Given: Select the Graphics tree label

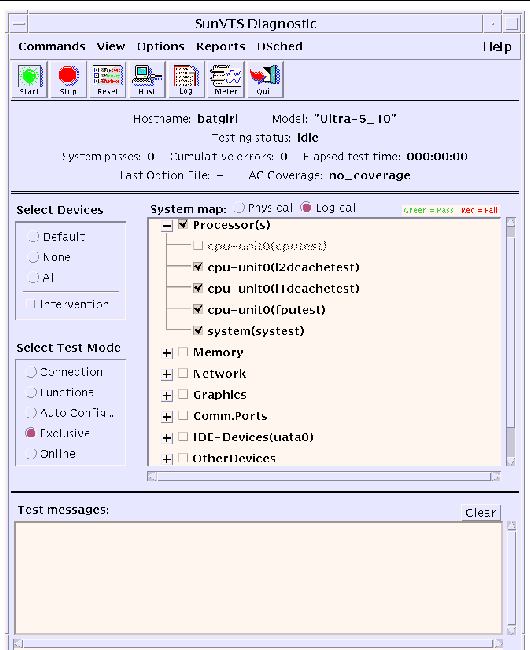Looking at the screenshot, I should [x=220, y=395].
